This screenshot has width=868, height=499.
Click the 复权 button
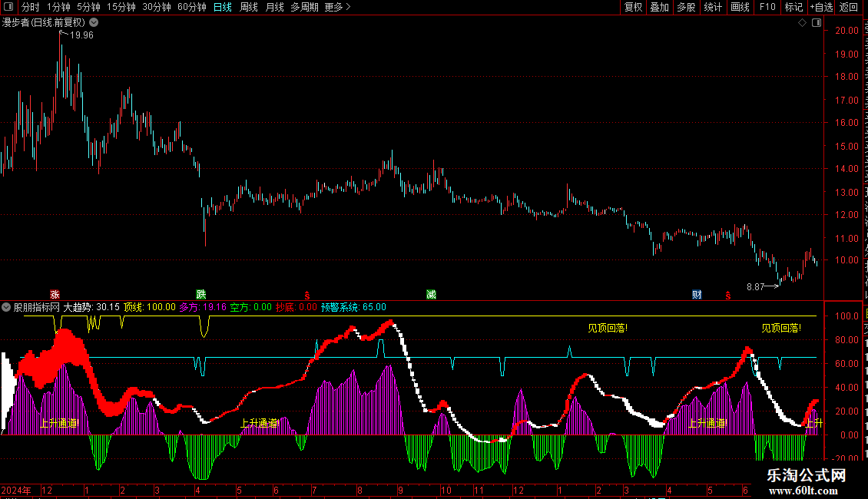633,7
